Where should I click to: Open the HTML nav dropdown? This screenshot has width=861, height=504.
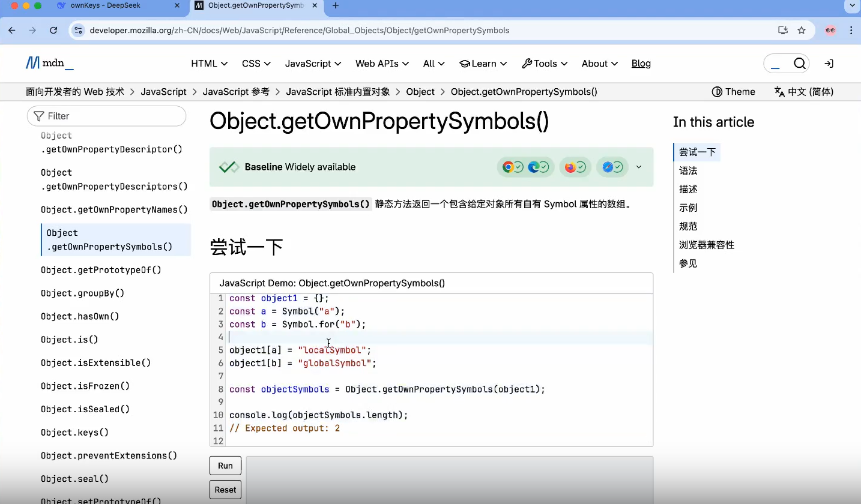210,64
